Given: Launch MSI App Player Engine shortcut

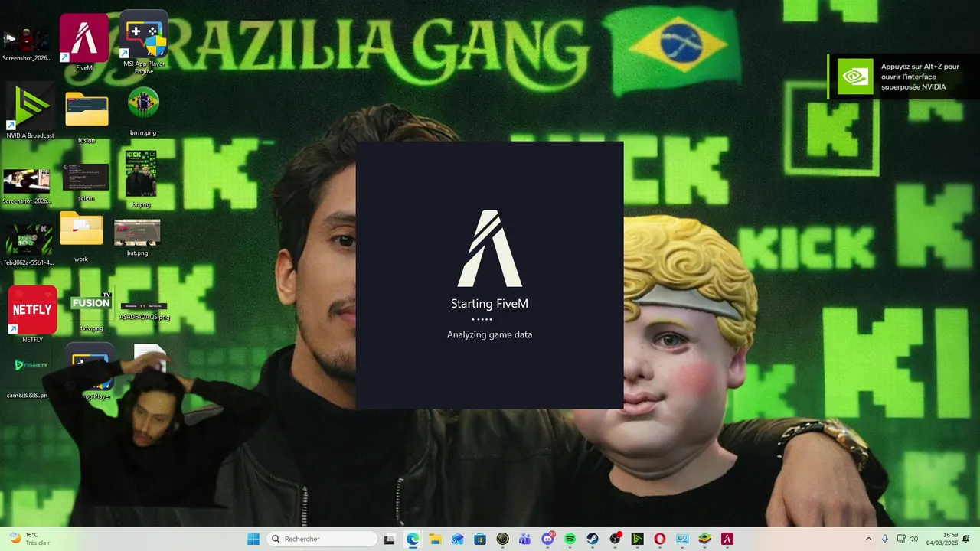Looking at the screenshot, I should 144,42.
